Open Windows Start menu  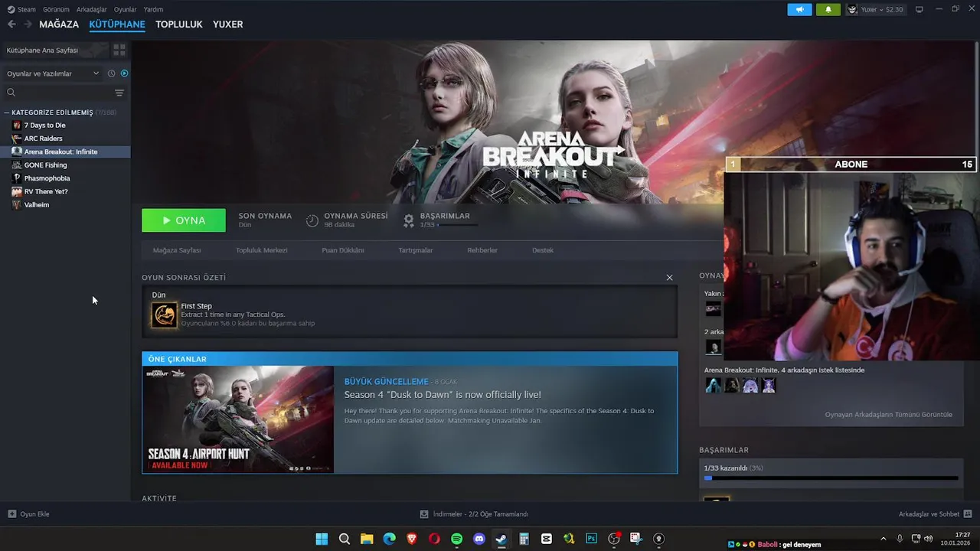pyautogui.click(x=322, y=539)
